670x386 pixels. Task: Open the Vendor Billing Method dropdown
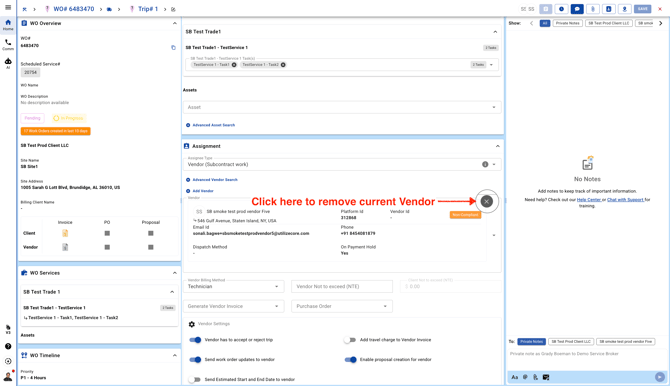pyautogui.click(x=234, y=286)
